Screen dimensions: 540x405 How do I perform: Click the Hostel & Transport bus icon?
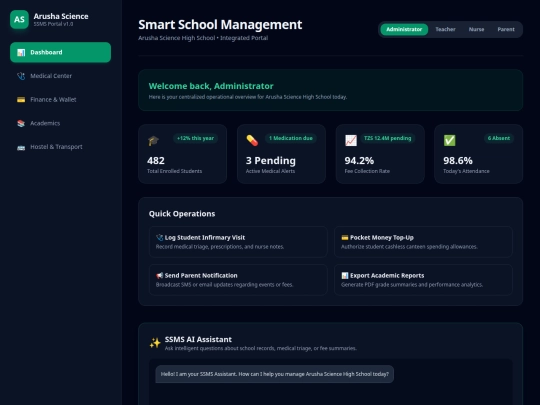click(x=21, y=147)
